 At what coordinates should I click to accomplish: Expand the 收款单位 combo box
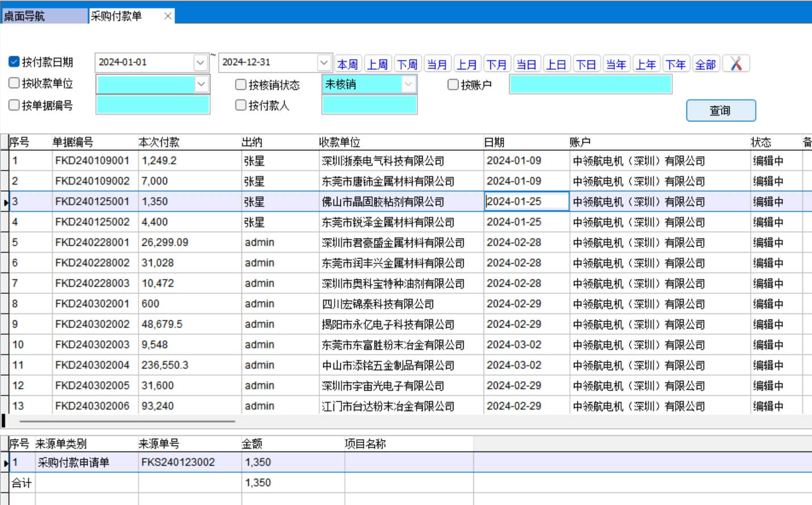(201, 85)
